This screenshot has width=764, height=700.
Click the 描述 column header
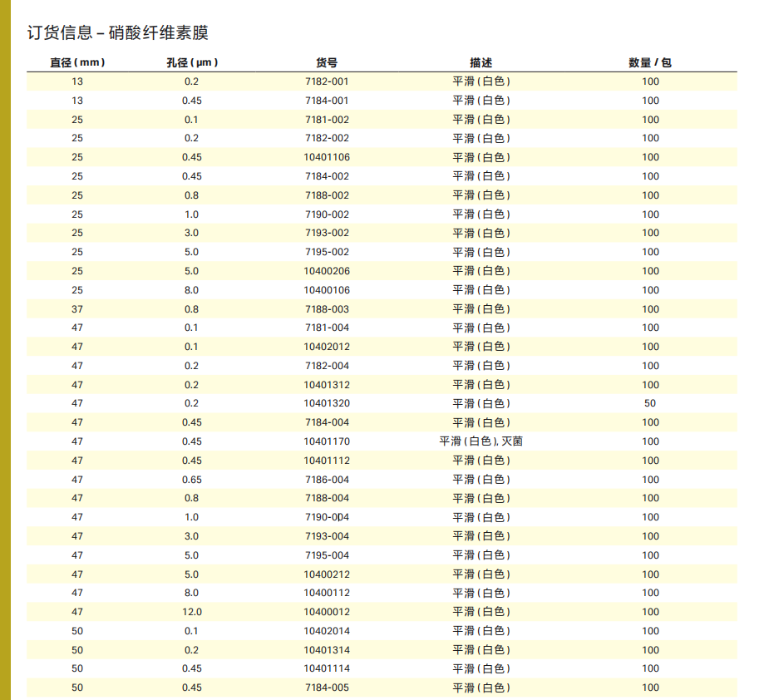point(481,62)
